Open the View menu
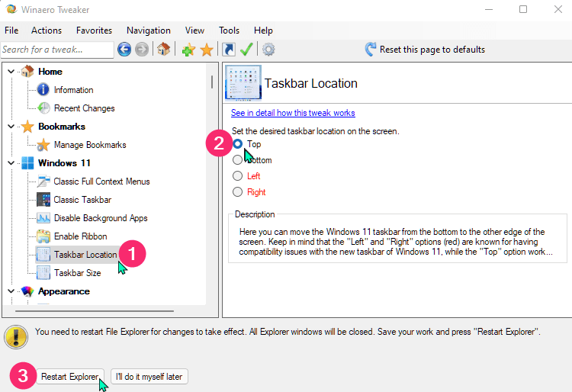Viewport: 572px width, 392px height. point(194,31)
